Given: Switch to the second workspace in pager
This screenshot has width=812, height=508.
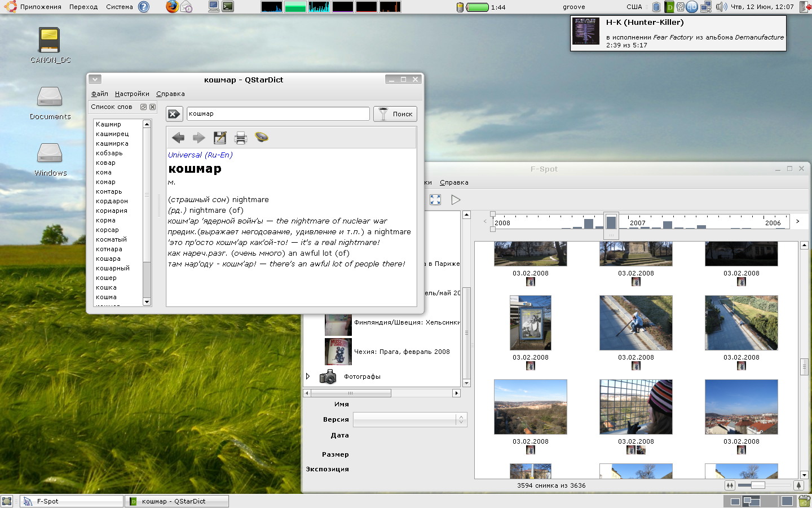Looking at the screenshot, I should [751, 501].
